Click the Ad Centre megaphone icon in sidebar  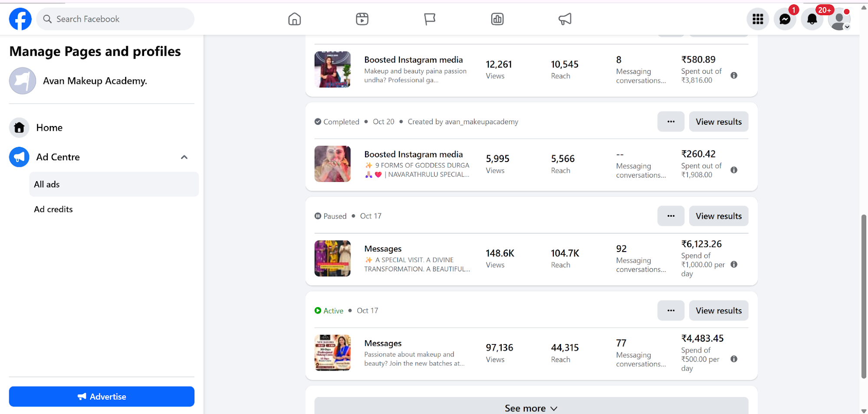point(19,157)
